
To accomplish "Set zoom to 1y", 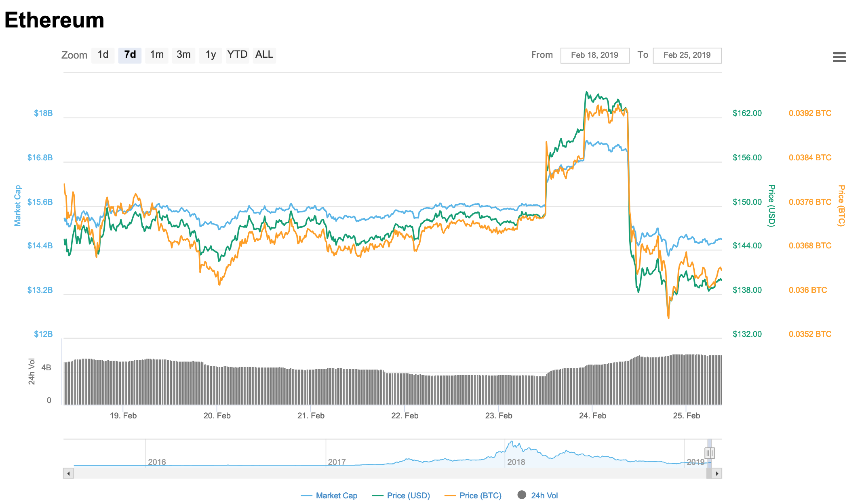I will tap(211, 55).
